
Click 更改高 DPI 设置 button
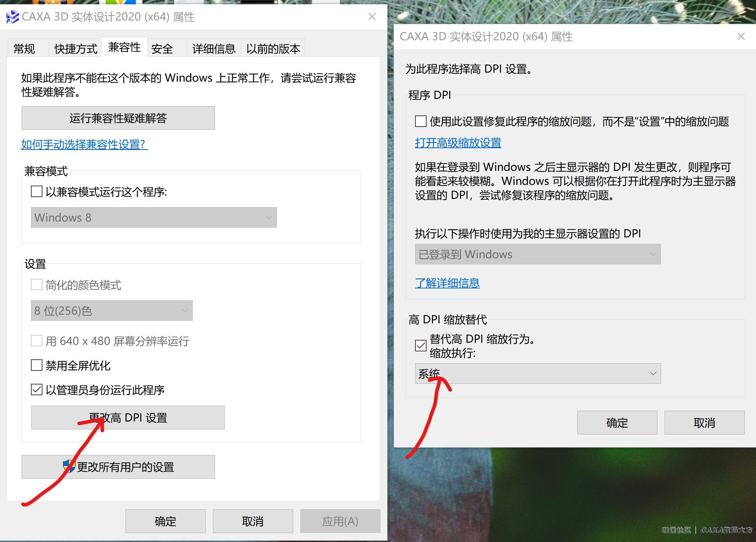128,418
